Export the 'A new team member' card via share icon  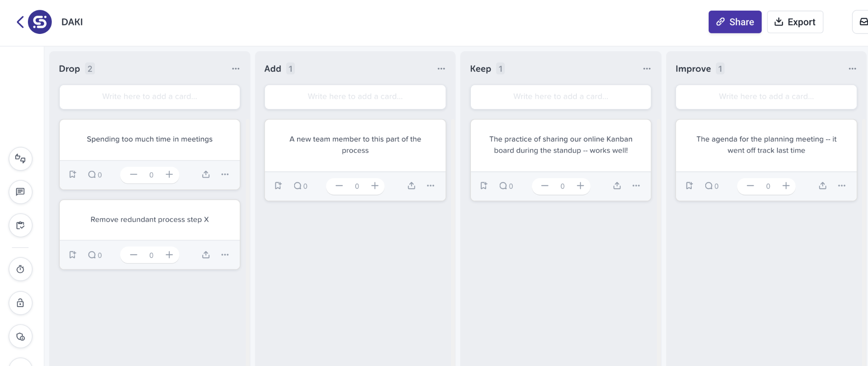coord(411,186)
